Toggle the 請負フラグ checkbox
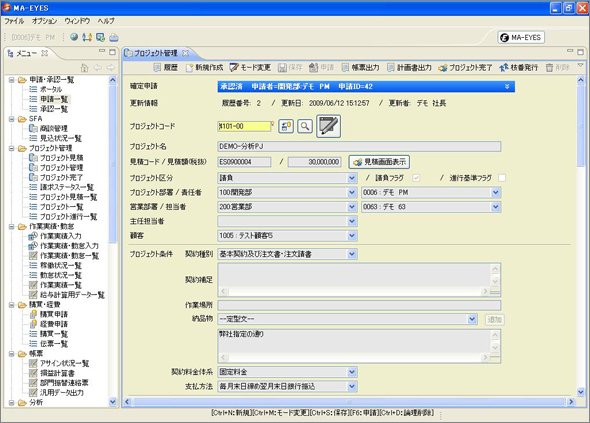The width and height of the screenshot is (590, 423). pos(416,178)
